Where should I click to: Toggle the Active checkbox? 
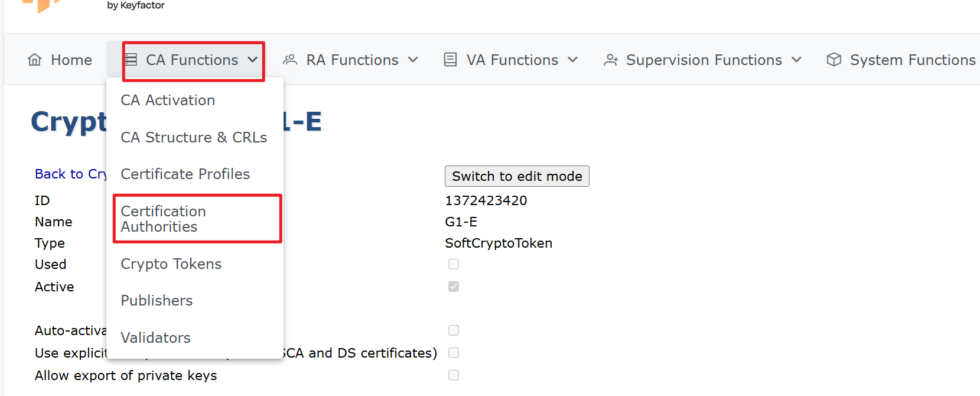pos(454,287)
